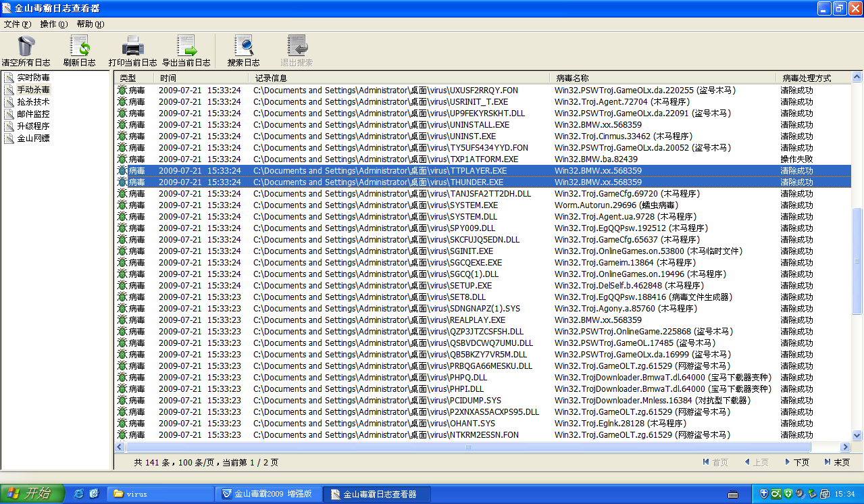This screenshot has height=504, width=864.
Task: Click 金山毒霸日志查看器 taskbar button
Action: [x=376, y=494]
